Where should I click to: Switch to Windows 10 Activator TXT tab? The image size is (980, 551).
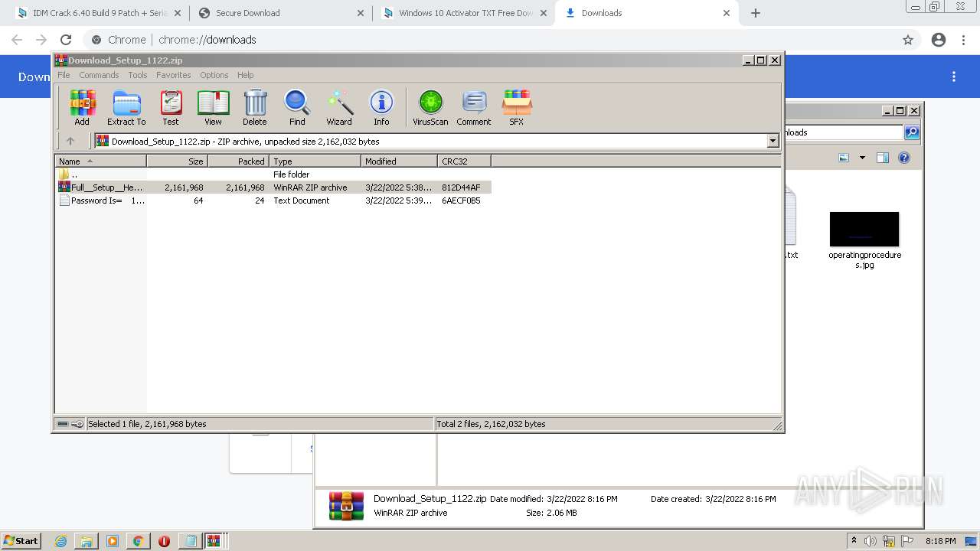465,13
